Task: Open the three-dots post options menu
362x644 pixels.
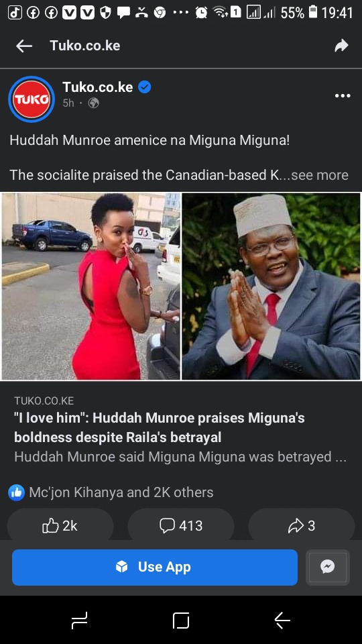Action: (343, 96)
